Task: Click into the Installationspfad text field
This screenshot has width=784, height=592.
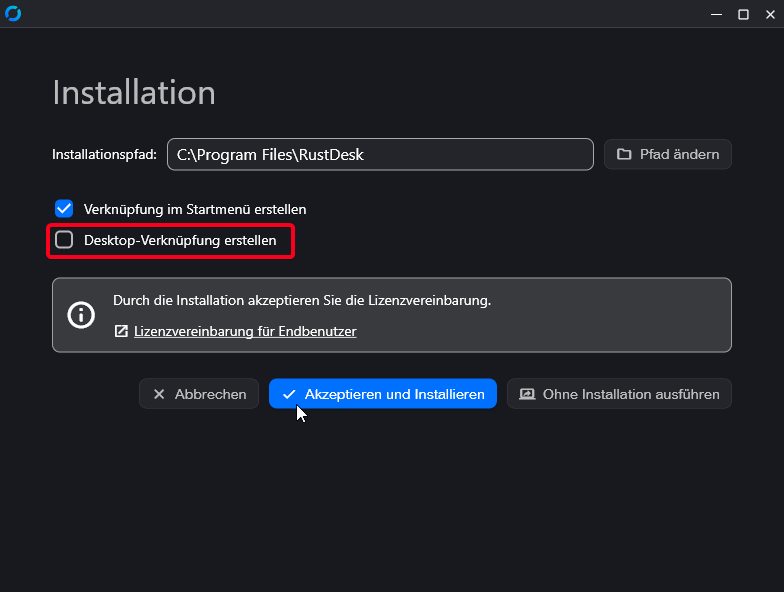Action: pyautogui.click(x=380, y=154)
